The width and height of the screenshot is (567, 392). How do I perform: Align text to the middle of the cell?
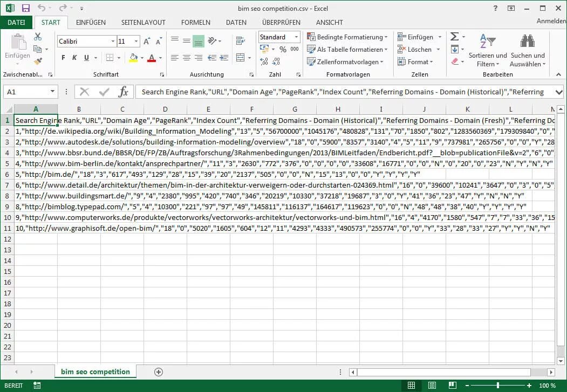(x=187, y=41)
